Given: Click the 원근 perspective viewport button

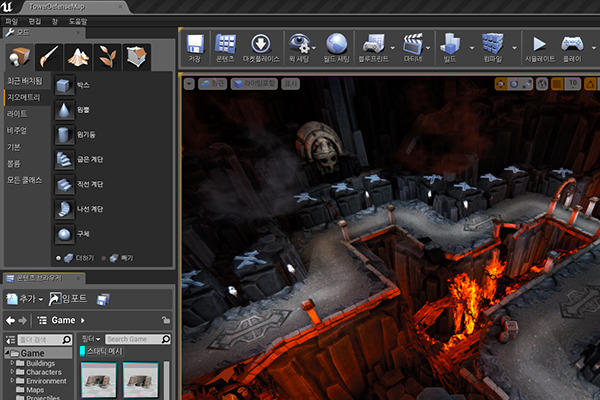Looking at the screenshot, I should pyautogui.click(x=213, y=84).
